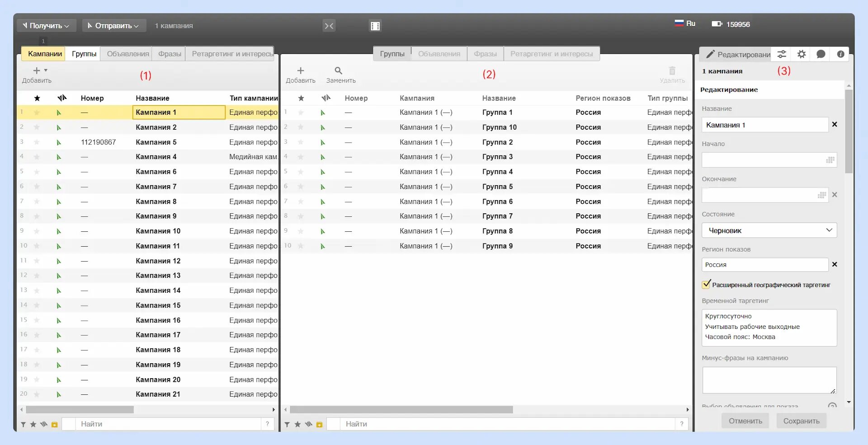Toggle favorite star for Группа 1
Screen dimensions: 868x445
click(301, 112)
